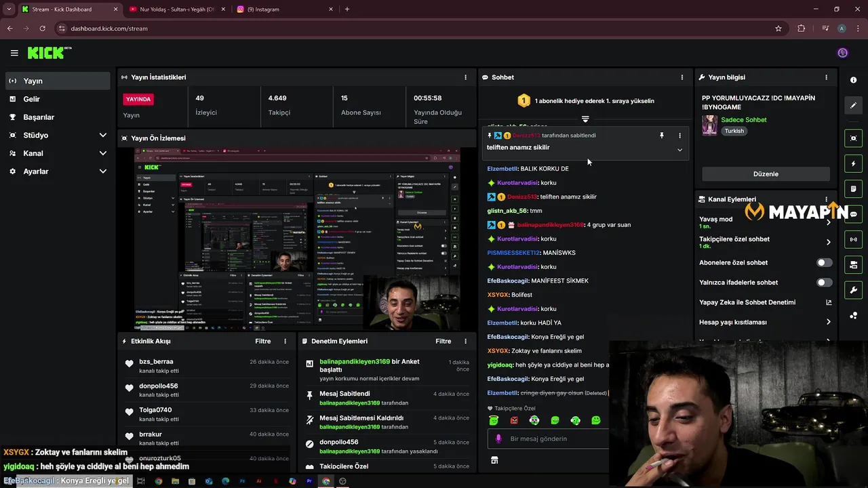Open the shop icon below the chat input
Image resolution: width=868 pixels, height=488 pixels.
[x=494, y=460]
